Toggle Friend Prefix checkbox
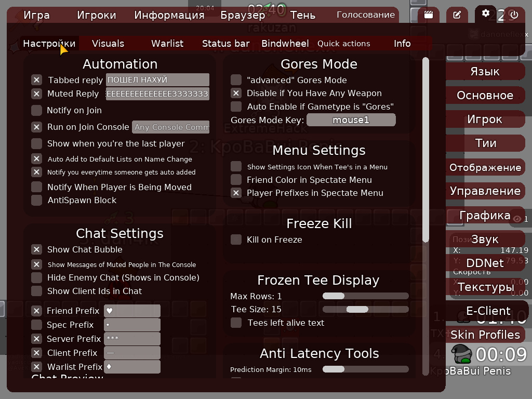 point(37,311)
